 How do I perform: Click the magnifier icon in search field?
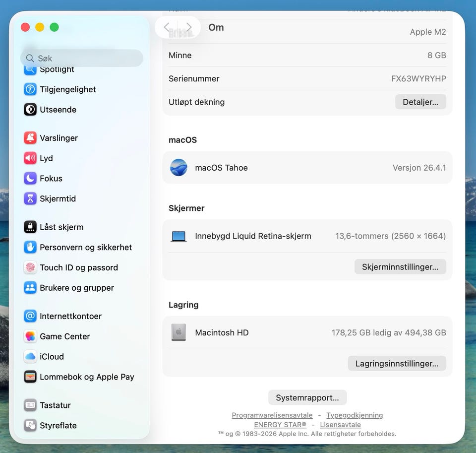(30, 58)
